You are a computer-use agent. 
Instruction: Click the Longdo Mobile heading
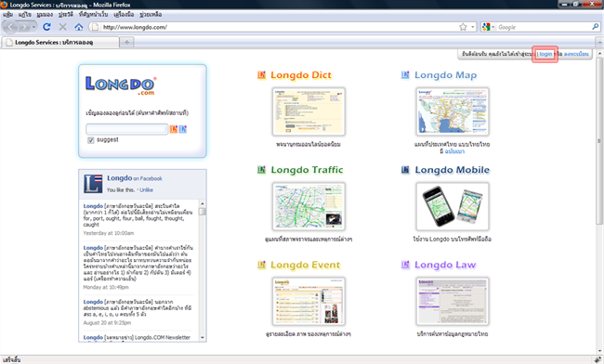(x=453, y=170)
